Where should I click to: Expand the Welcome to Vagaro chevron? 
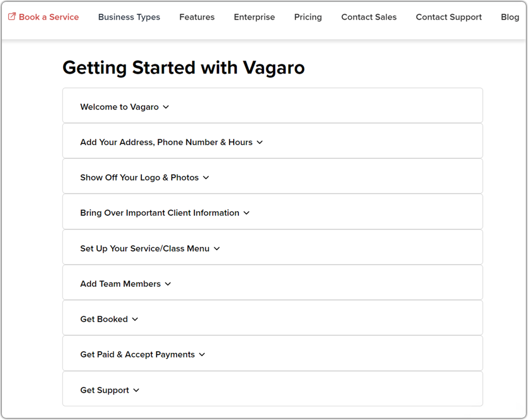(166, 107)
